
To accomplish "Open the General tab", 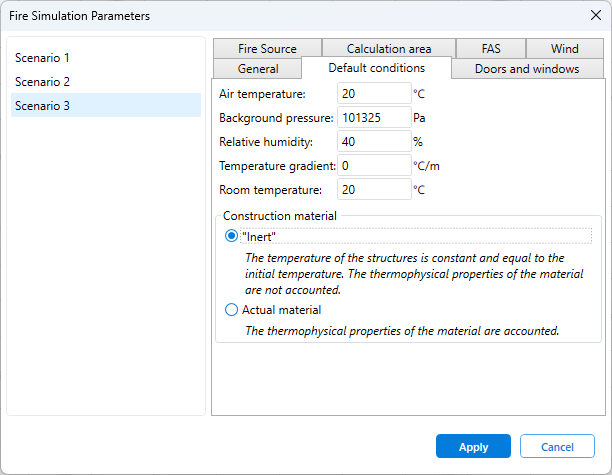I will click(x=258, y=69).
